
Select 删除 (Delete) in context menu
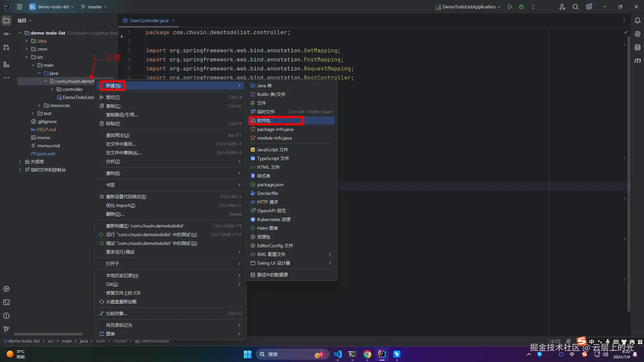[x=170, y=214]
